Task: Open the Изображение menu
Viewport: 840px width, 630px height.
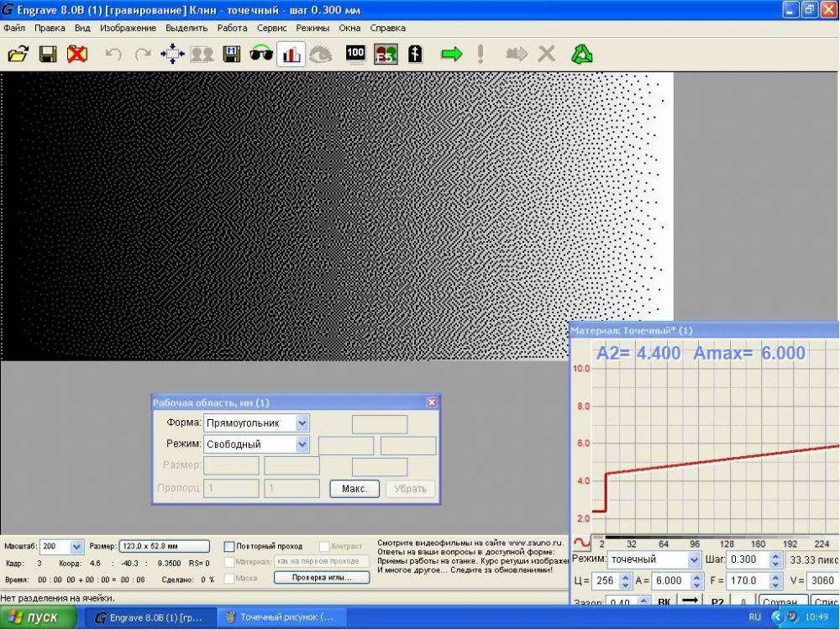Action: [128, 28]
